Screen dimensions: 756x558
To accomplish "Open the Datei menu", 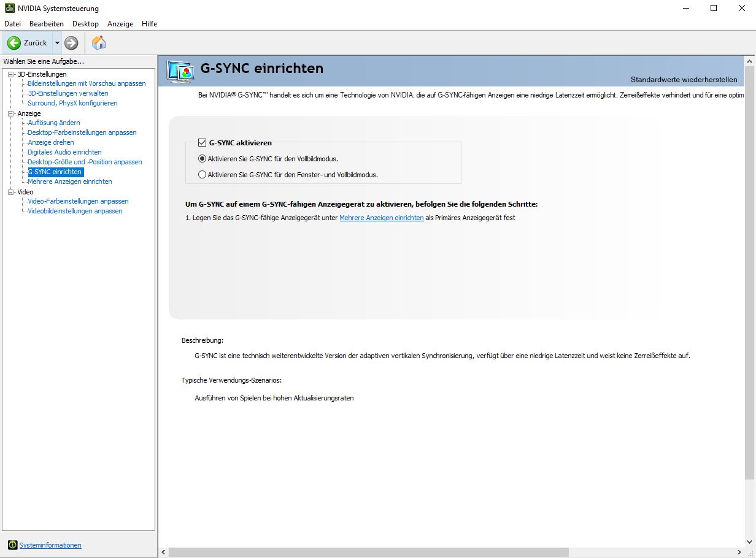I will click(12, 24).
